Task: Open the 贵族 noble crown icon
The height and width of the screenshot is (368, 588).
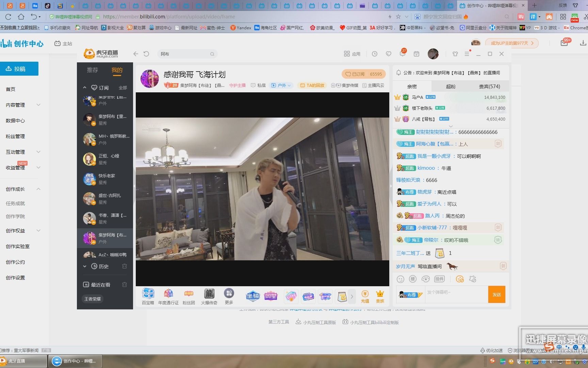Action: (x=380, y=296)
